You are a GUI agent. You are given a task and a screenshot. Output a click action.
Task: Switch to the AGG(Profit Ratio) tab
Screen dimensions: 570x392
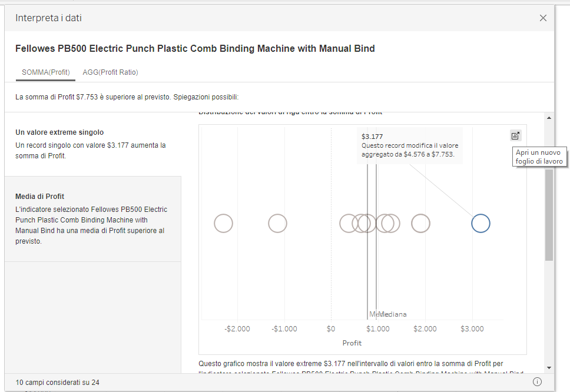(x=110, y=72)
